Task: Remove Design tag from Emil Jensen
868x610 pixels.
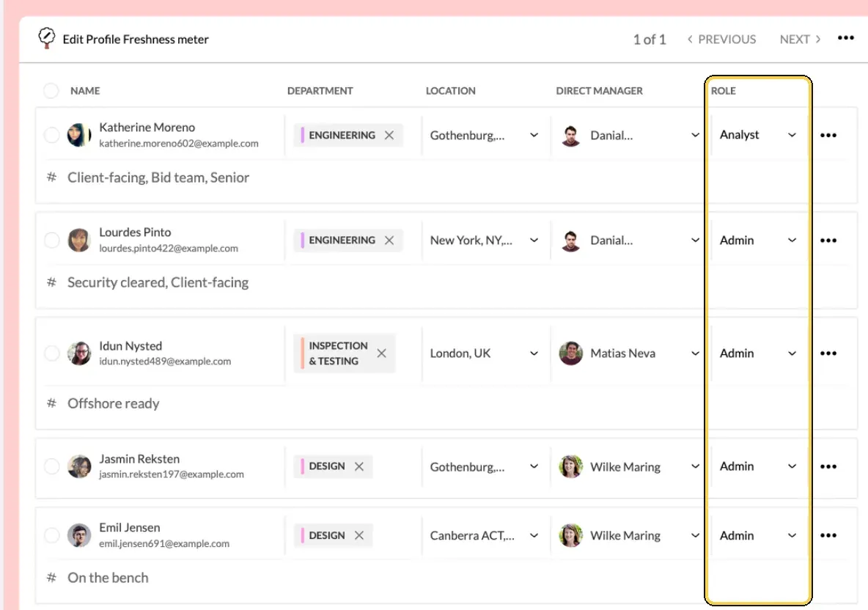Action: coord(358,535)
